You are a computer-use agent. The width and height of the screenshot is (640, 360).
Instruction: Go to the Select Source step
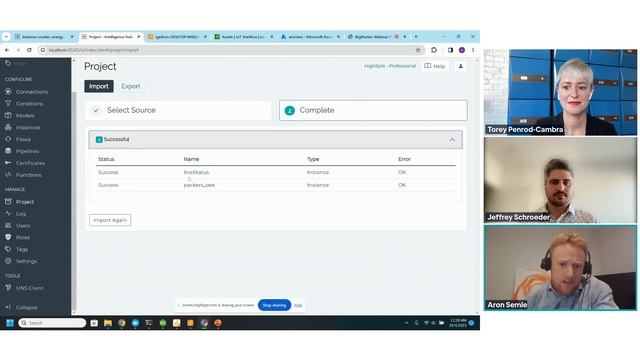[178, 110]
